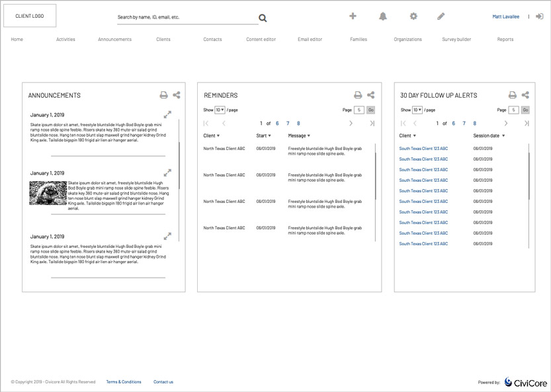Open Follow Up Alerts rows-per-page dropdown
Screen dimensions: 551x392
(417, 110)
